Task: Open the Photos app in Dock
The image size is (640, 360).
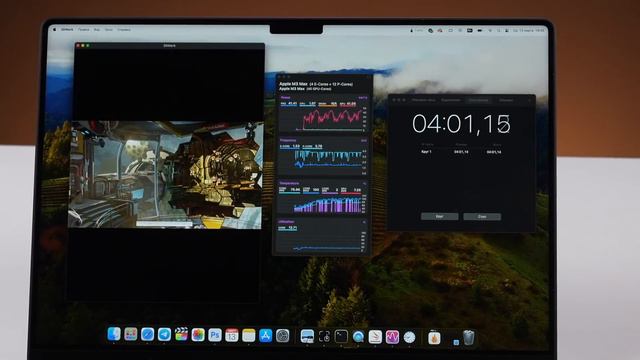Action: pyautogui.click(x=198, y=335)
